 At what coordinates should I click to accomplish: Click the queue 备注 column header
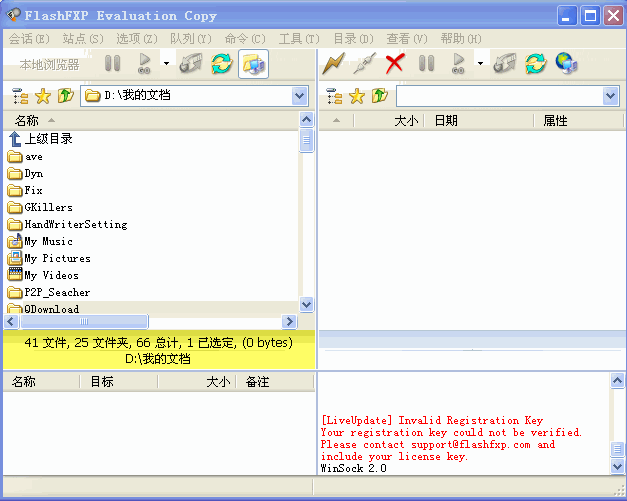click(275, 382)
